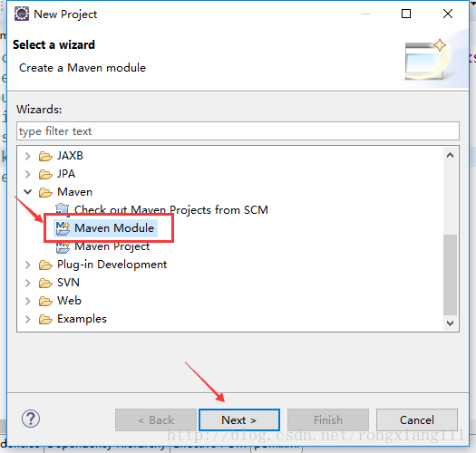Click the wizard list scroll down arrow
Viewport: 476px width, 453px height.
[451, 323]
